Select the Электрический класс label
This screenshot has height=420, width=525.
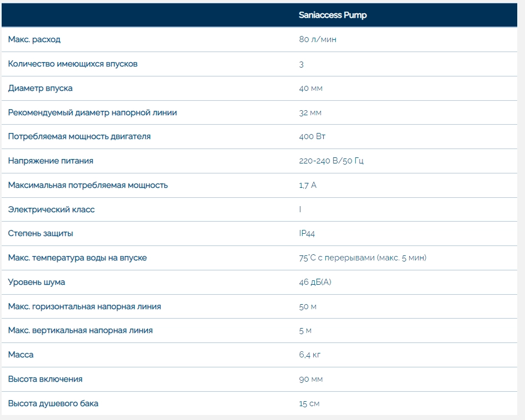[51, 209]
